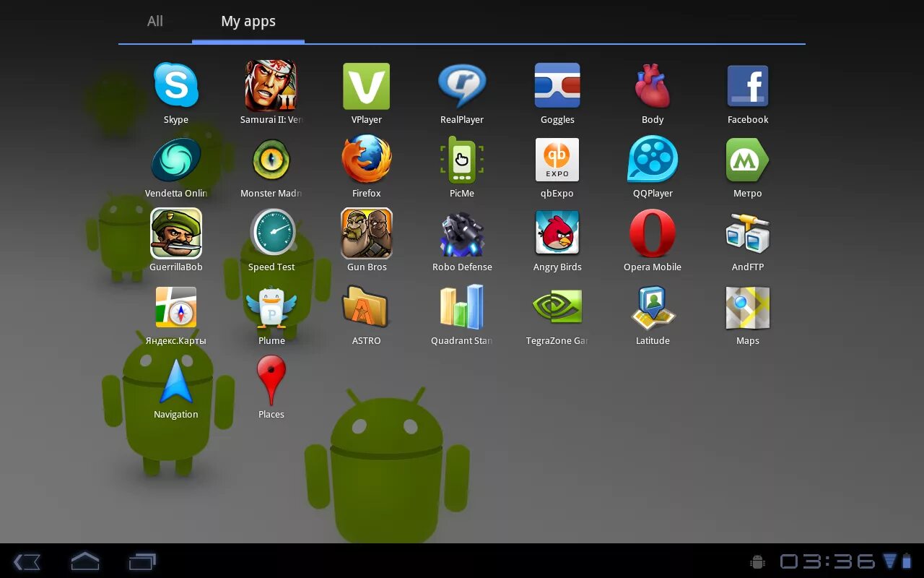The height and width of the screenshot is (578, 924).
Task: Launch GuerrillaBob game
Action: 176,233
